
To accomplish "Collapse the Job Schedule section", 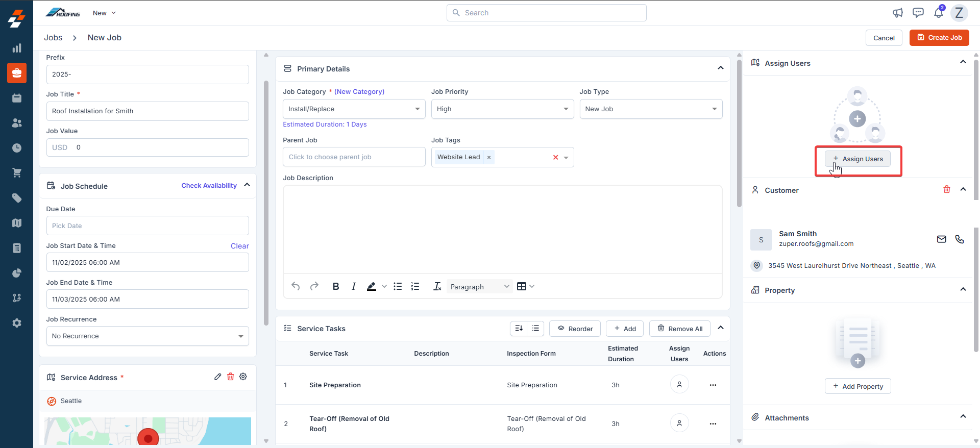I will pyautogui.click(x=247, y=185).
